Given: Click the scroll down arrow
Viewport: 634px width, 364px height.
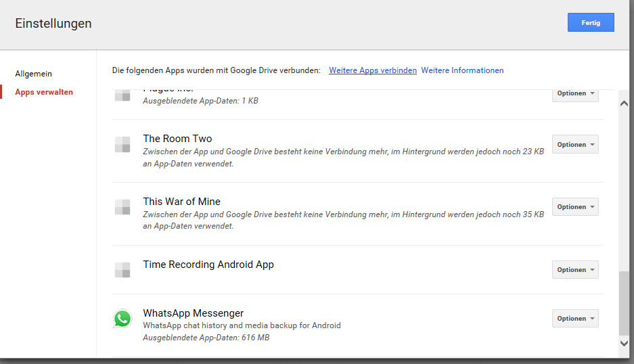Looking at the screenshot, I should pos(624,343).
